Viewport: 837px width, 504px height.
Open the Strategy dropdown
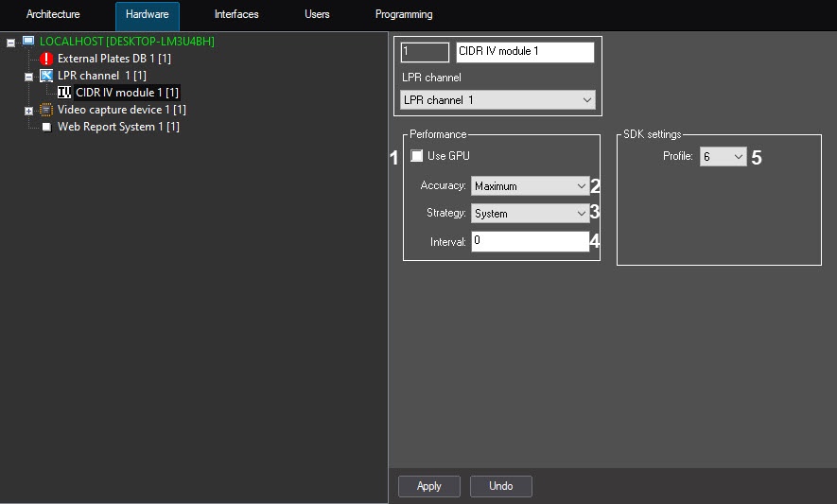coord(530,214)
